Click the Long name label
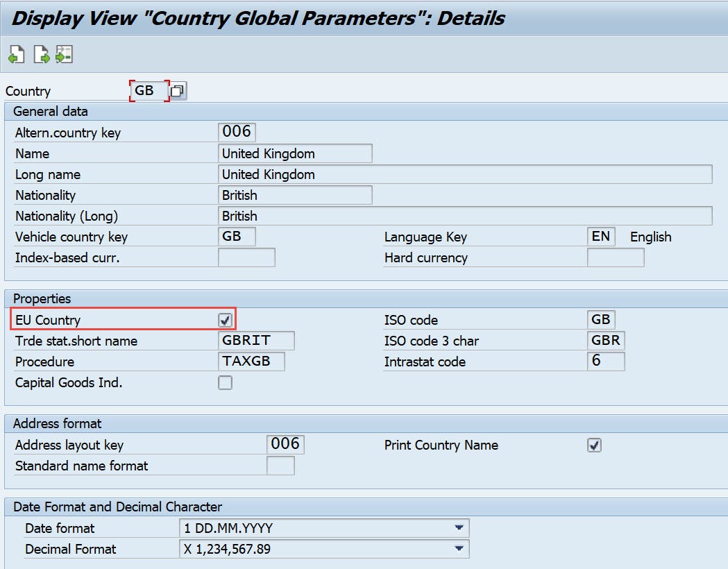Viewport: 728px width, 569px height. tap(48, 174)
